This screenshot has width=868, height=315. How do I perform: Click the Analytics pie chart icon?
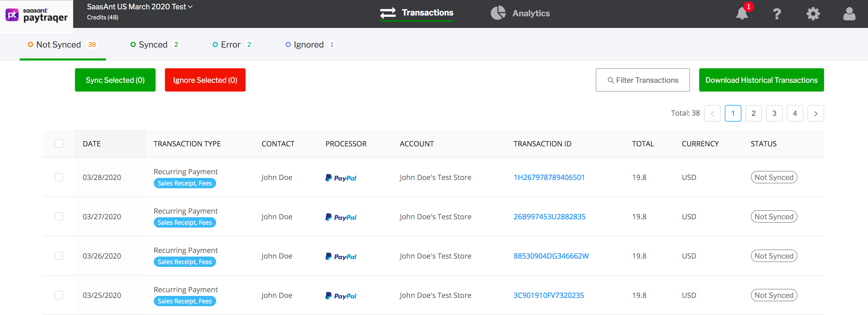tap(498, 13)
